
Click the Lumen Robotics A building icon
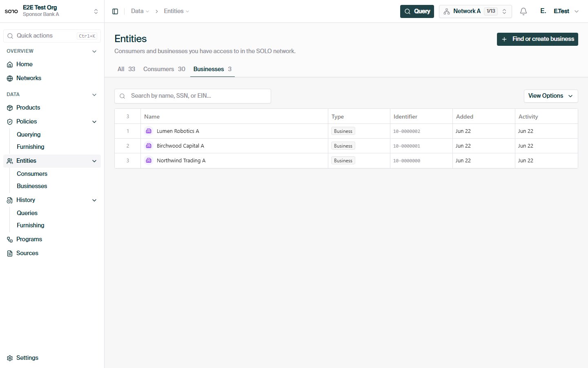149,131
